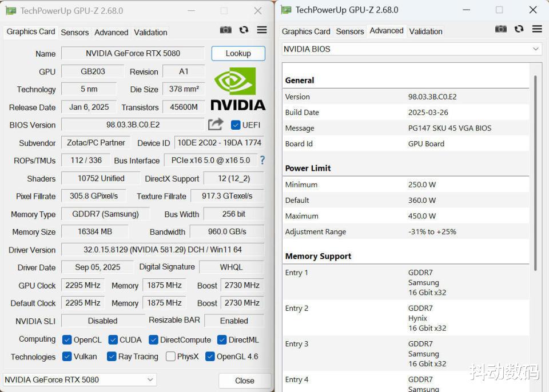Viewport: 549px width, 392px height.
Task: Click the Device ID field 10DE 2C02
Action: tap(219, 143)
